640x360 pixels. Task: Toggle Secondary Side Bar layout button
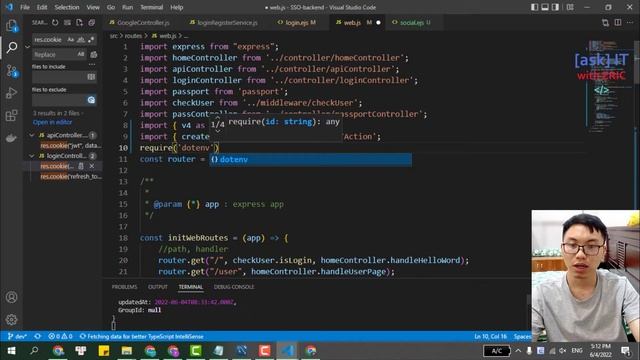(556, 7)
